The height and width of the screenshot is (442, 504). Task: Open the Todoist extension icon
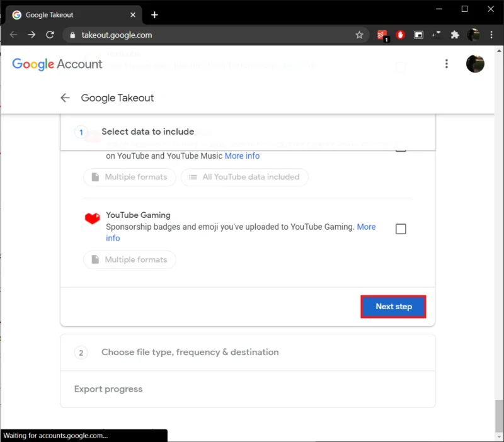point(382,35)
